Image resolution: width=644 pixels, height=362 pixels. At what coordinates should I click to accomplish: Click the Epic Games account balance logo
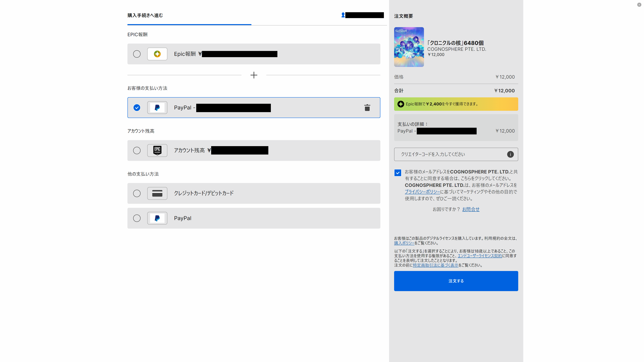point(157,150)
